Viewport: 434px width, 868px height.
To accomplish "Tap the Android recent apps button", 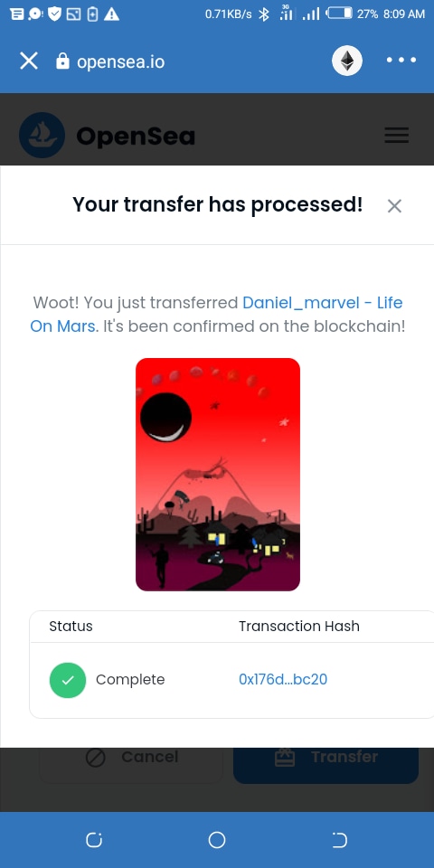I will pos(94,840).
